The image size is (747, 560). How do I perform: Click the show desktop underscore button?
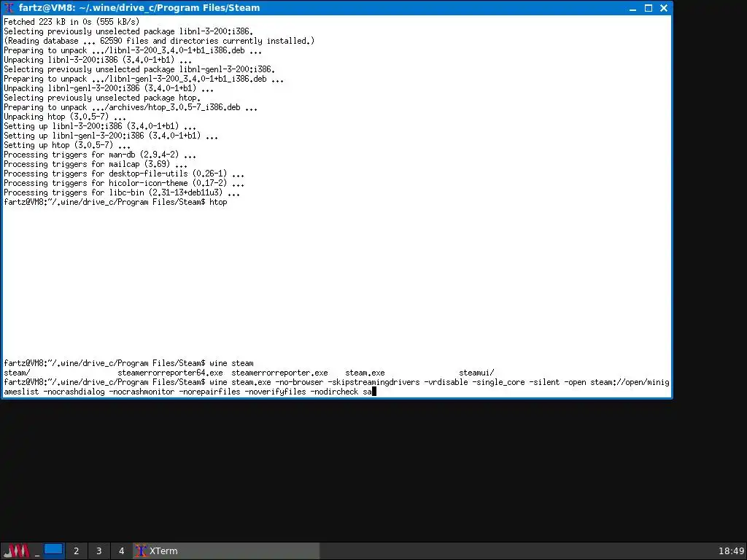point(36,551)
